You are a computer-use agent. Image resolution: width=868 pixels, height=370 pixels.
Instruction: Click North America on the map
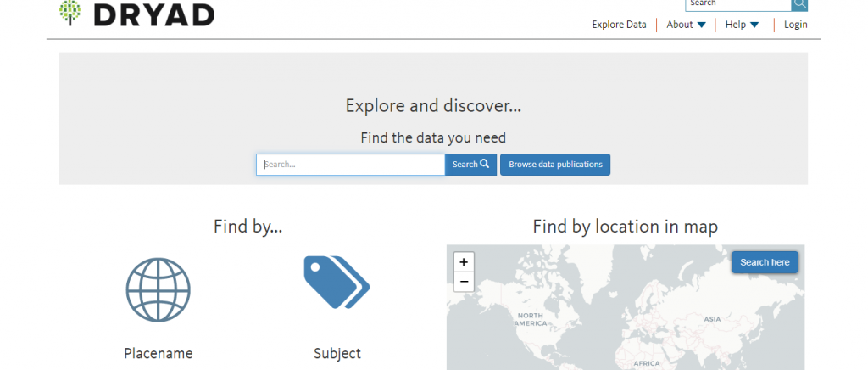(531, 319)
